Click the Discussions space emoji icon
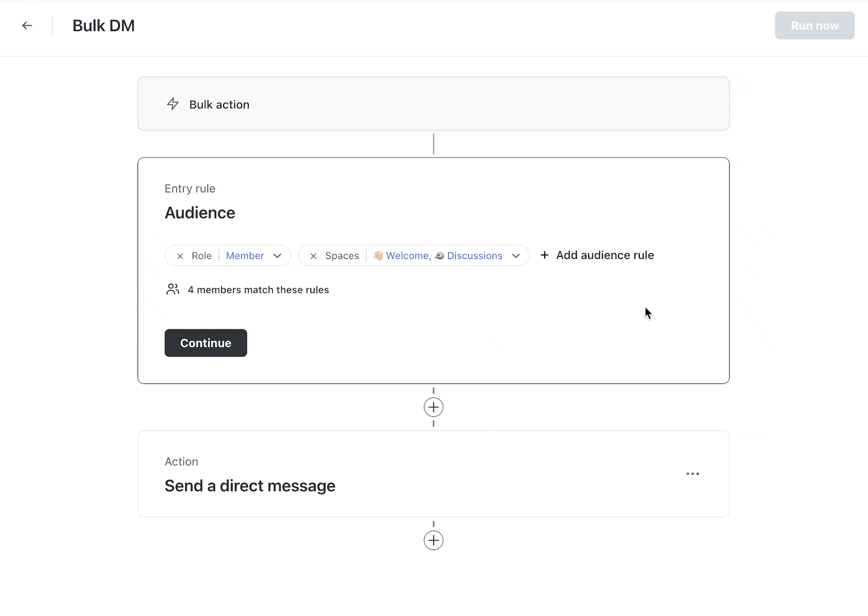The image size is (868, 616). pos(439,256)
